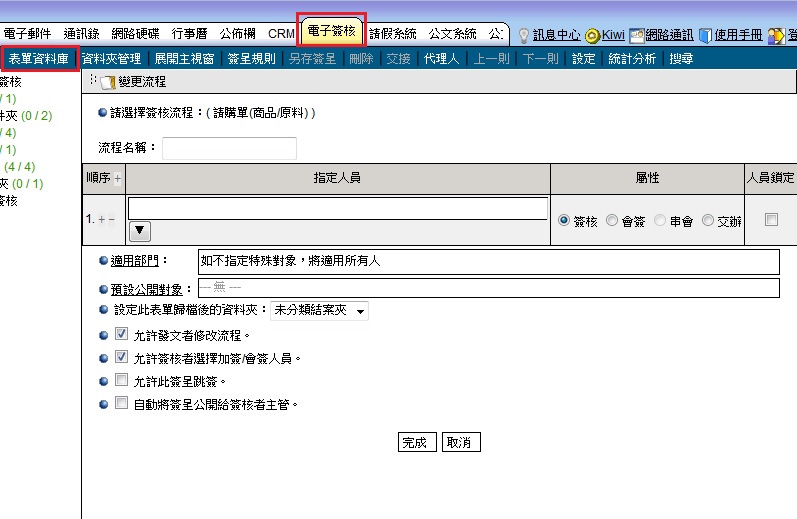This screenshot has width=797, height=519.
Task: Click the 訊息中心 lightbulb icon
Action: tap(523, 35)
